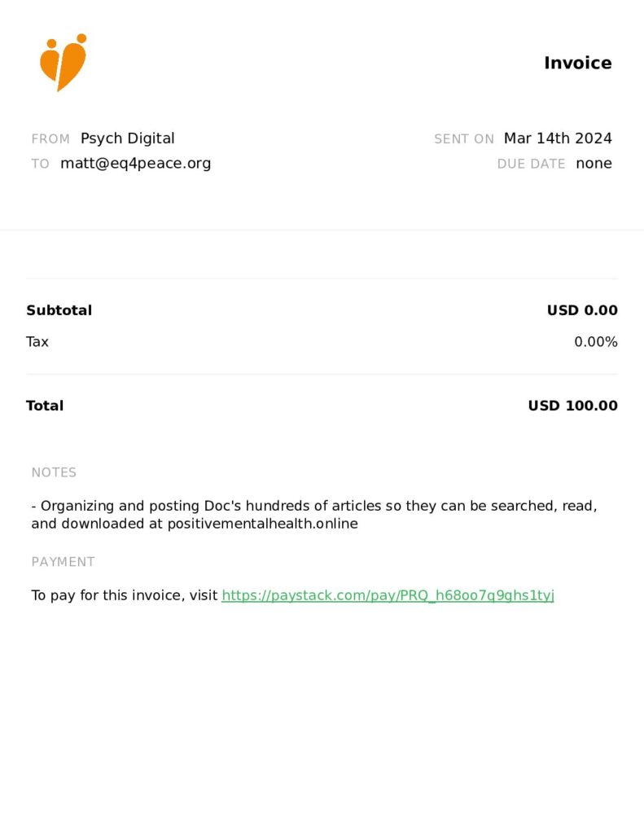Click the PAYMENT section heading
Viewport: 644px width, 834px height.
pos(63,562)
